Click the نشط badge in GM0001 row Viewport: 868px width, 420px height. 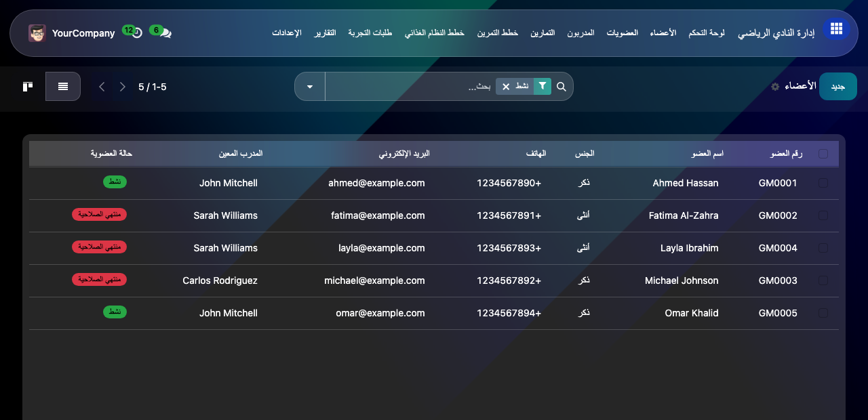pyautogui.click(x=115, y=182)
